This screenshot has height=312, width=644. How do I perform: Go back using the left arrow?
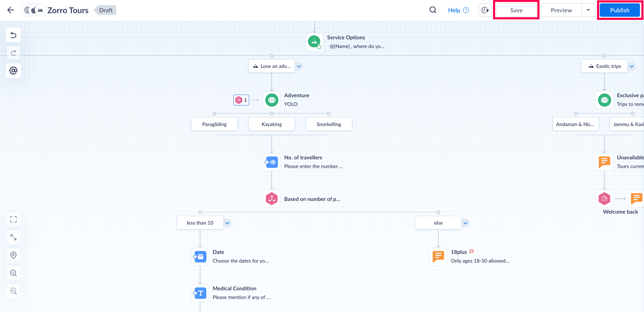point(11,10)
